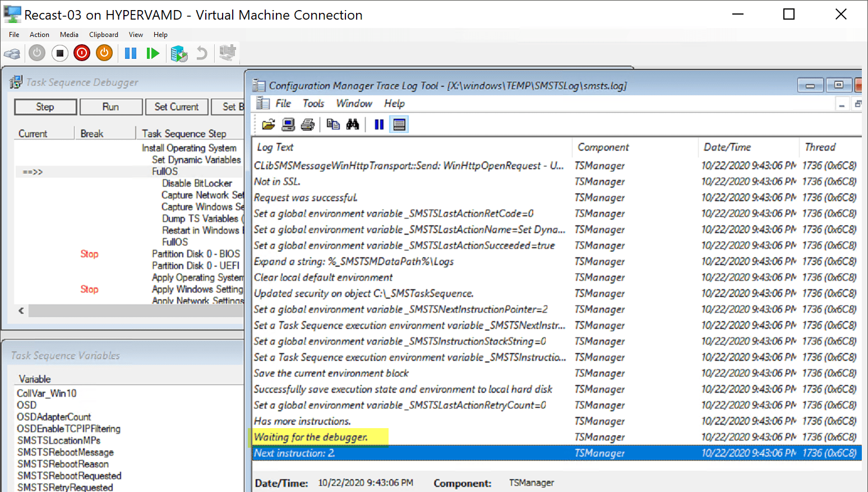The height and width of the screenshot is (492, 868).
Task: Click the Set Current button
Action: pos(177,106)
